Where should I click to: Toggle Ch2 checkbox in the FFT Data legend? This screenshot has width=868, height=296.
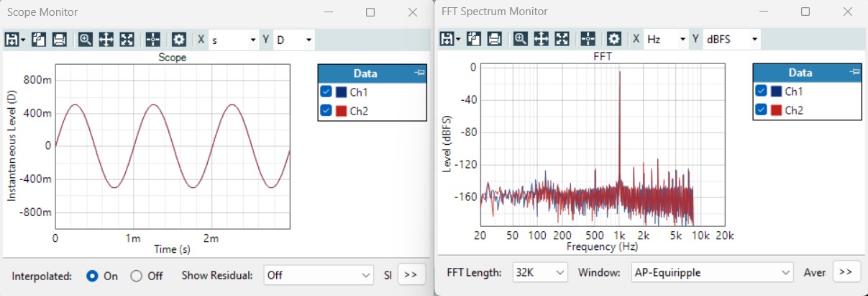tap(761, 110)
